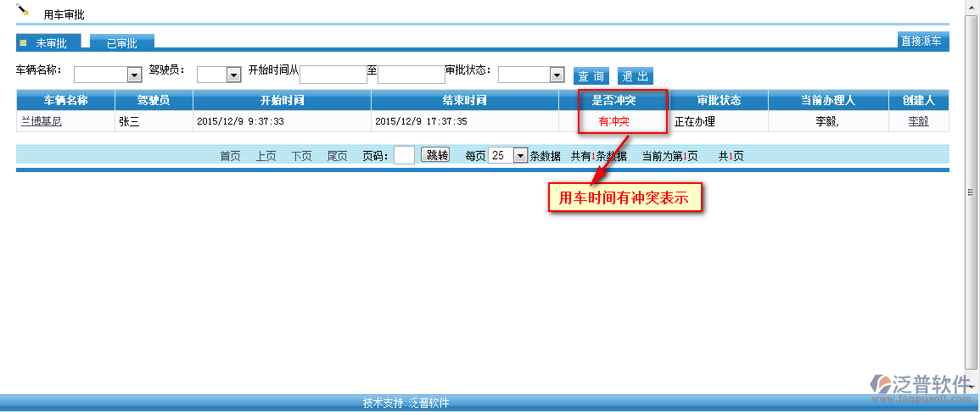This screenshot has height=412, width=980.
Task: Click the 开始时间从 start date field
Action: pos(333,75)
